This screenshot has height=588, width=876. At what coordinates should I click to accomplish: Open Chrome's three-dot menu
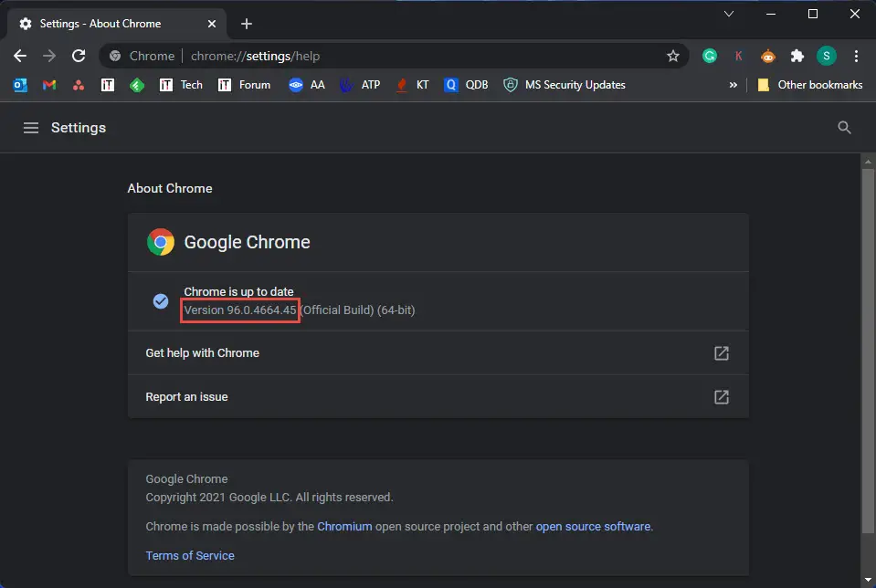pos(856,56)
